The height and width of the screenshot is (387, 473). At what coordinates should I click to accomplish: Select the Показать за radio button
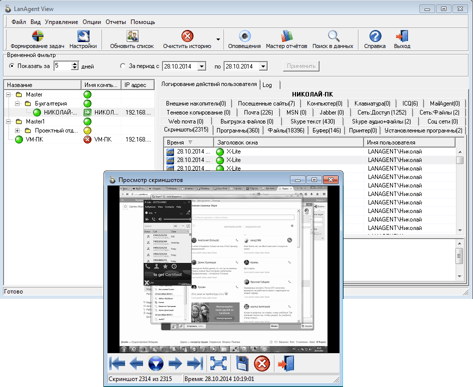pyautogui.click(x=12, y=66)
